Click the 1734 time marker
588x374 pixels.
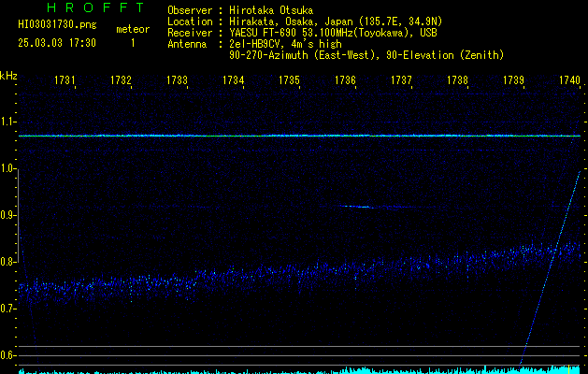[234, 80]
